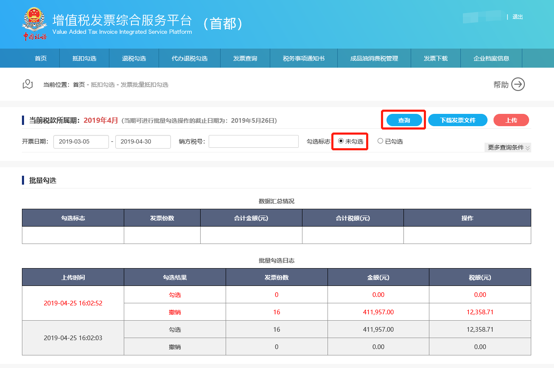Image resolution: width=554 pixels, height=368 pixels.
Task: Click the location pin icon beside breadcrumb
Action: 28,84
